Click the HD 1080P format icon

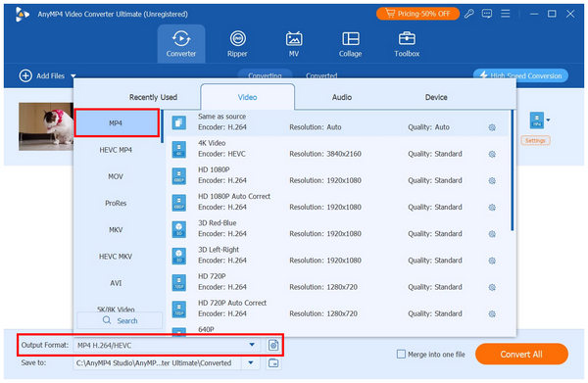click(x=179, y=175)
